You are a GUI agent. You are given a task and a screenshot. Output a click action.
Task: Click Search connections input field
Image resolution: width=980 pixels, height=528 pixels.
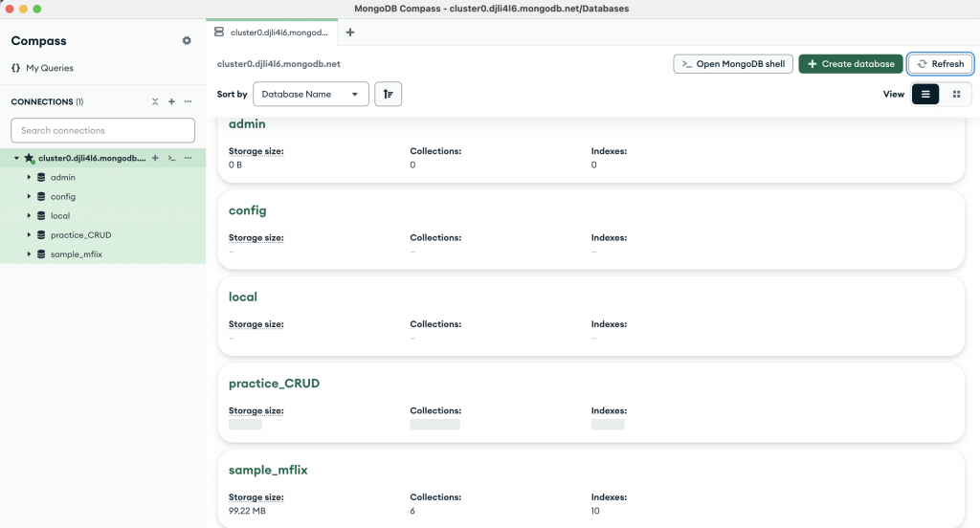pos(102,131)
